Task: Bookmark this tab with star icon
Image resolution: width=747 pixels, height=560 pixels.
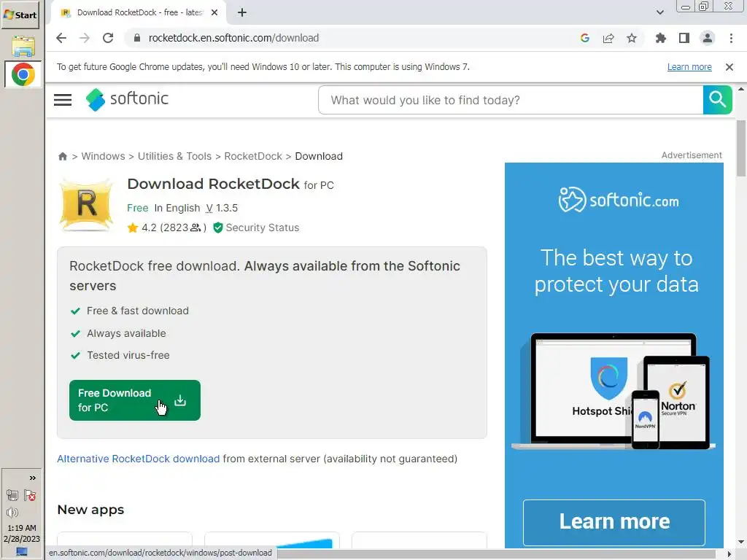Action: 632,38
